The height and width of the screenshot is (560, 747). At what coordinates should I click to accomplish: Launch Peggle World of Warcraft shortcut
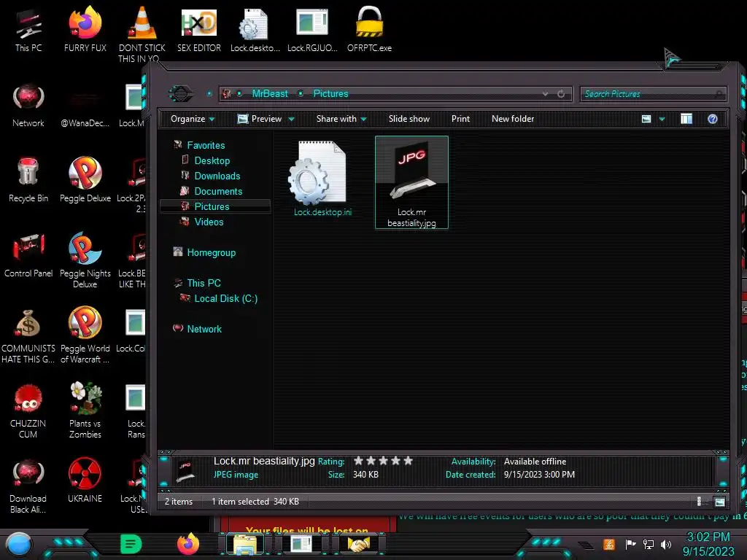click(x=85, y=335)
